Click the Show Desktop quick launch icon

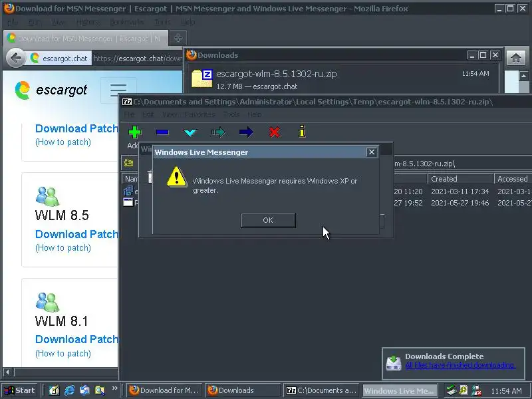[x=54, y=390]
